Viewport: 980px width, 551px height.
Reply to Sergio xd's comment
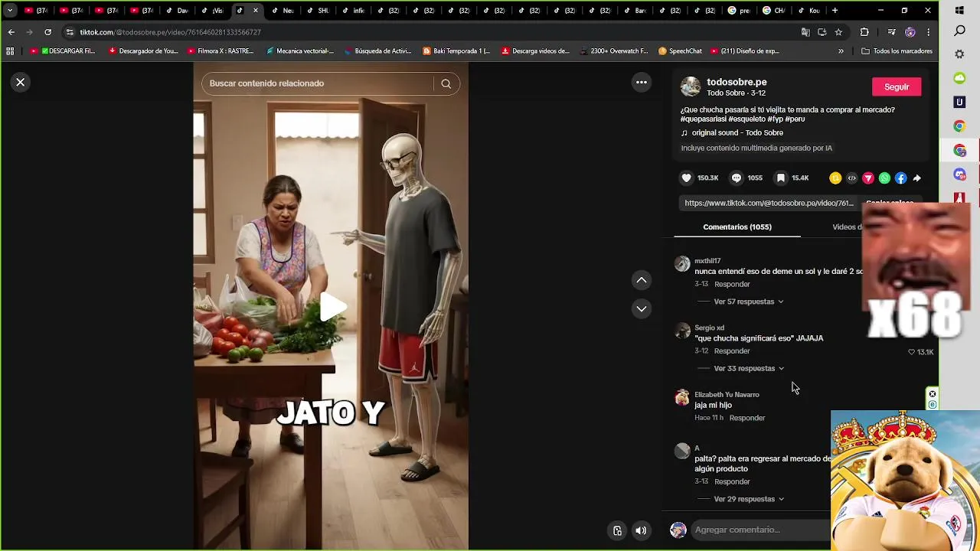coord(732,350)
